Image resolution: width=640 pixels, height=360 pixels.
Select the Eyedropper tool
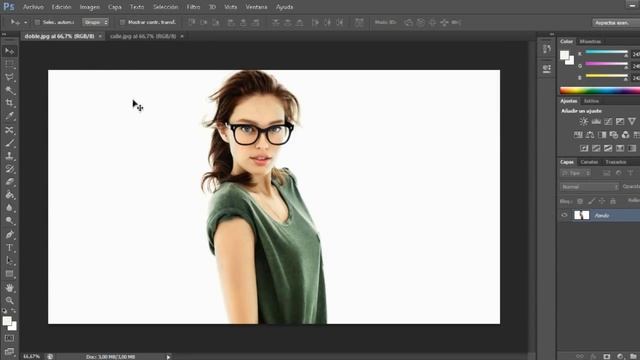(x=9, y=116)
